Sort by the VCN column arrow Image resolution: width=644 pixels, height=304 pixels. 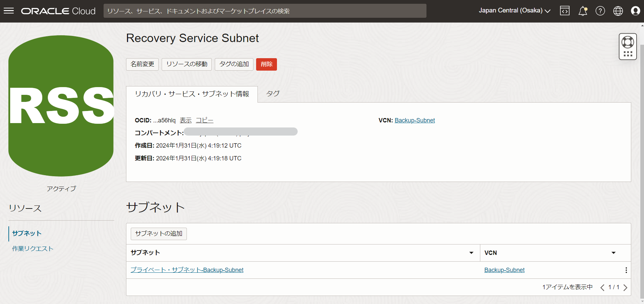click(613, 253)
